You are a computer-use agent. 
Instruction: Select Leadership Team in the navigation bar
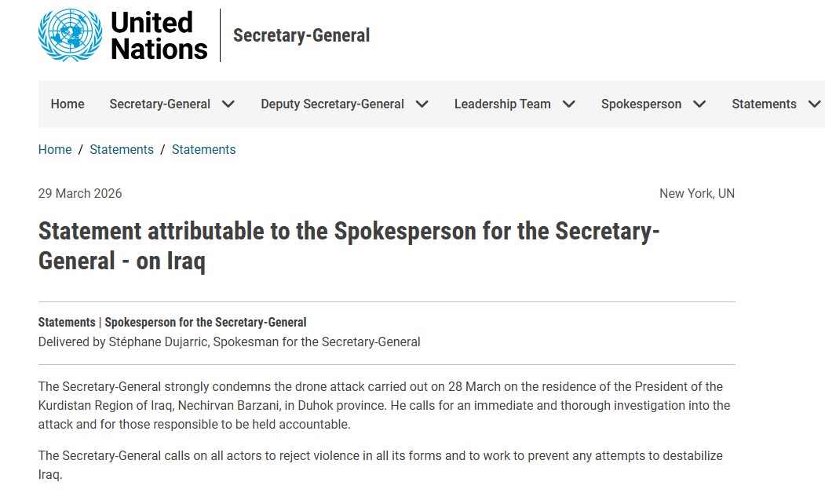[x=502, y=104]
